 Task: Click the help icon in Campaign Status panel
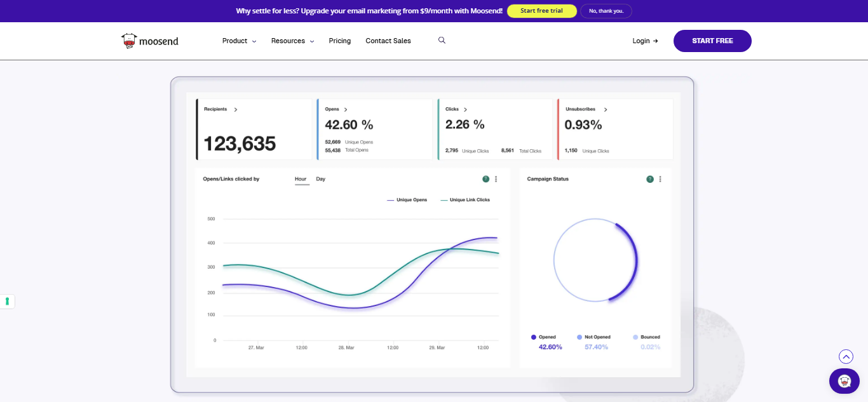649,179
